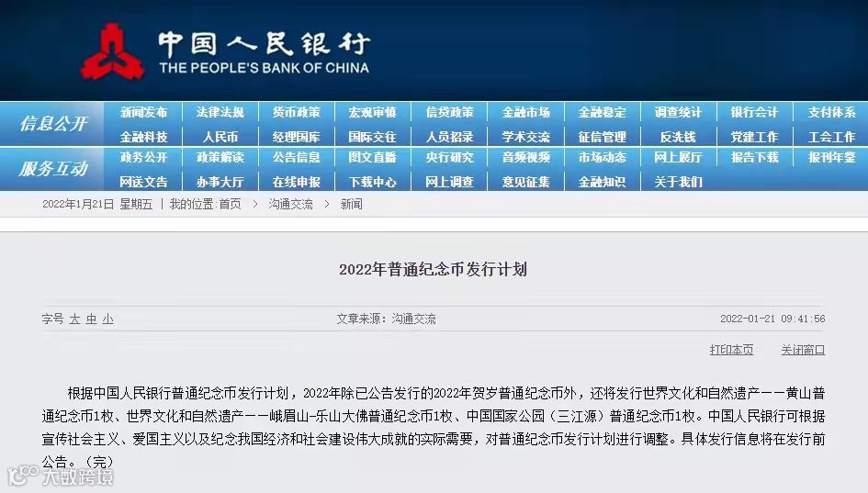Open the 宏观审慎 menu item

[x=373, y=112]
